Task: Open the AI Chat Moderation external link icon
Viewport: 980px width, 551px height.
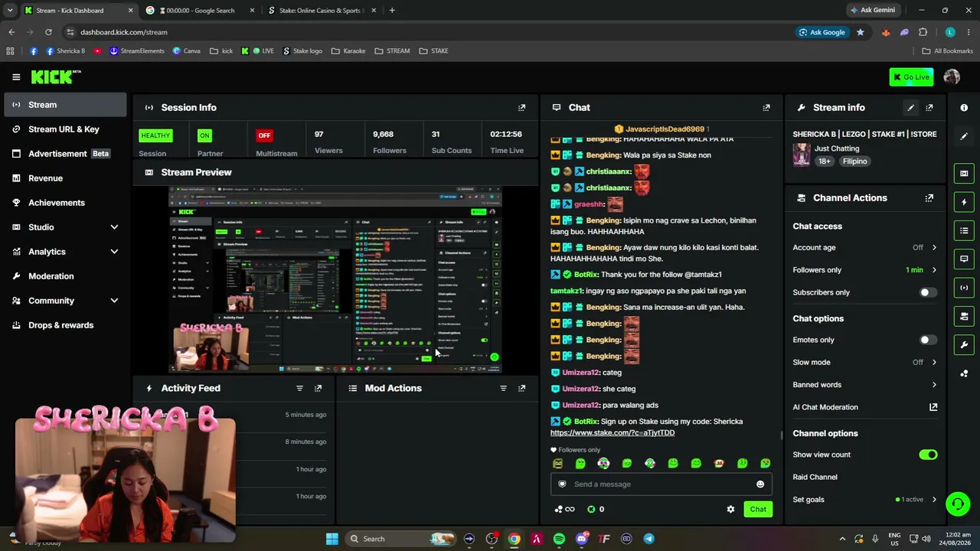Action: click(x=933, y=407)
